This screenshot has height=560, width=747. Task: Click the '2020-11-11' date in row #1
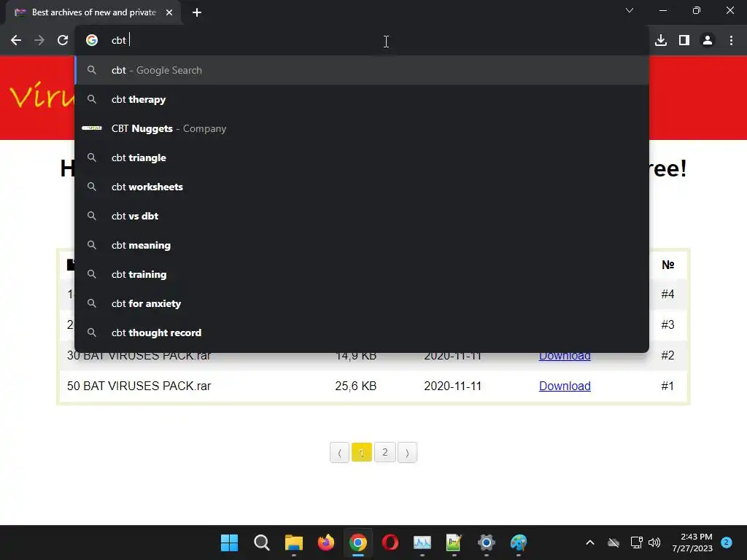[452, 386]
